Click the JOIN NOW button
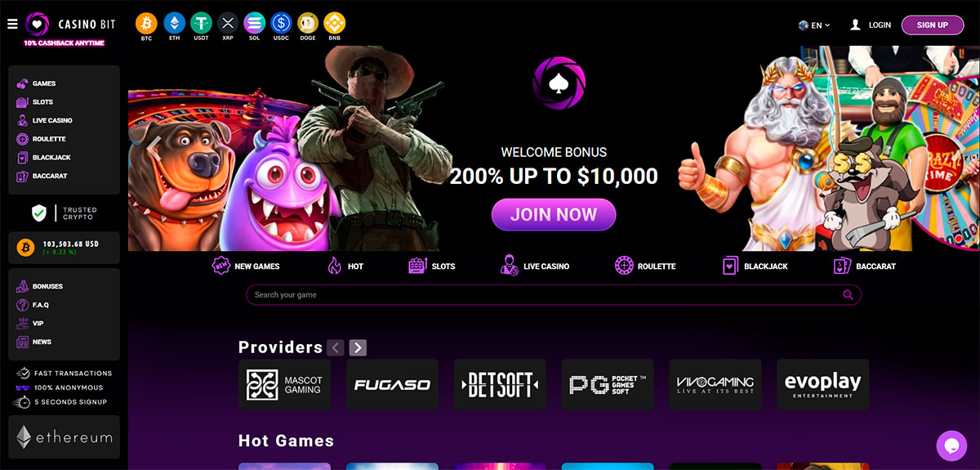Screen dimensions: 980x470 554,215
